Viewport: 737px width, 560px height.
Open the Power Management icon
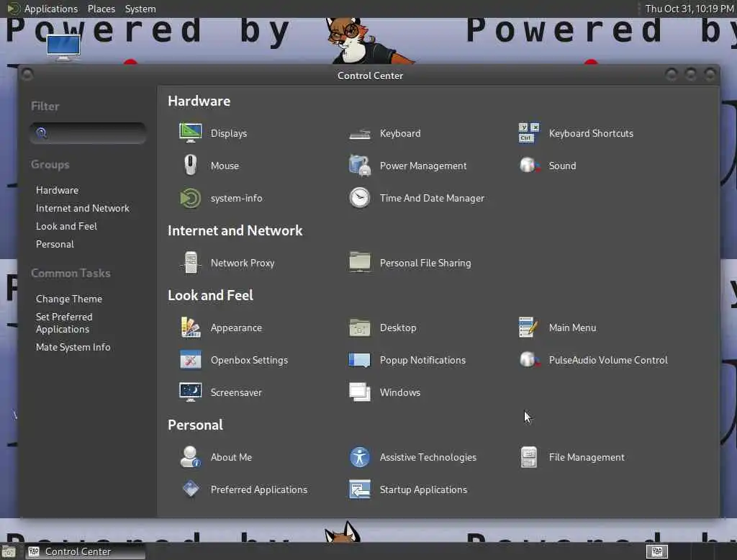[360, 166]
